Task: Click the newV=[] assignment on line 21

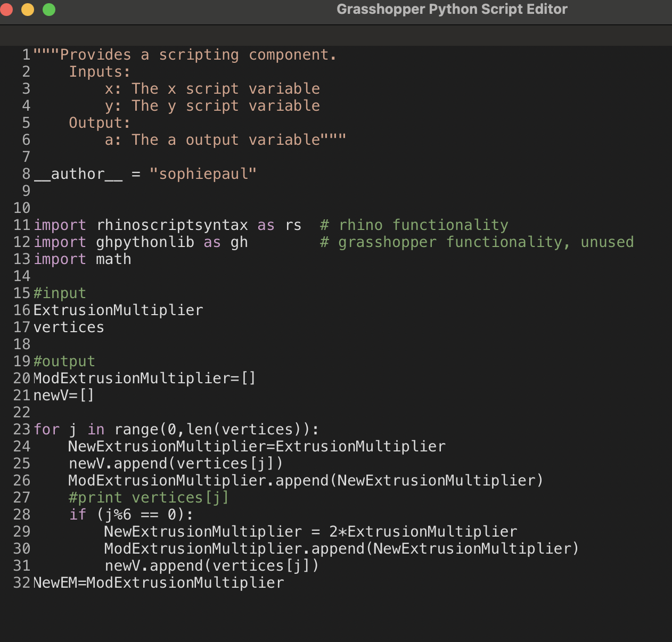Action: (x=63, y=395)
